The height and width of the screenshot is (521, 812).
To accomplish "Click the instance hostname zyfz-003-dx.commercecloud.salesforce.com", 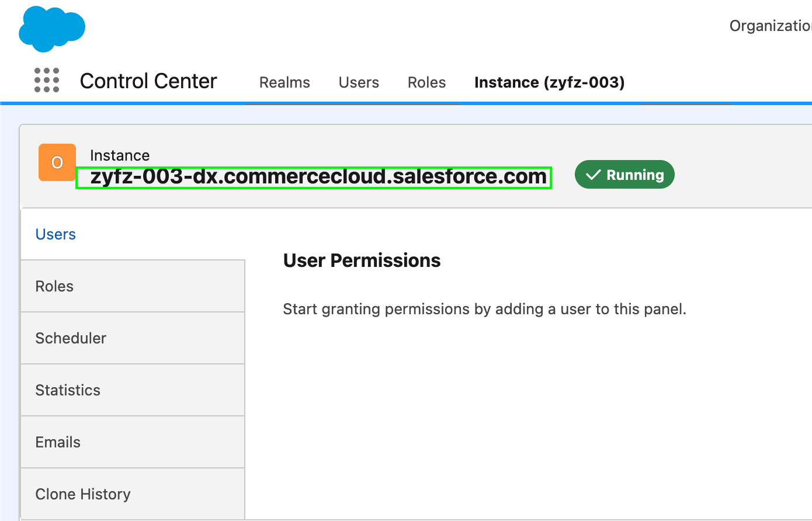I will pos(318,176).
